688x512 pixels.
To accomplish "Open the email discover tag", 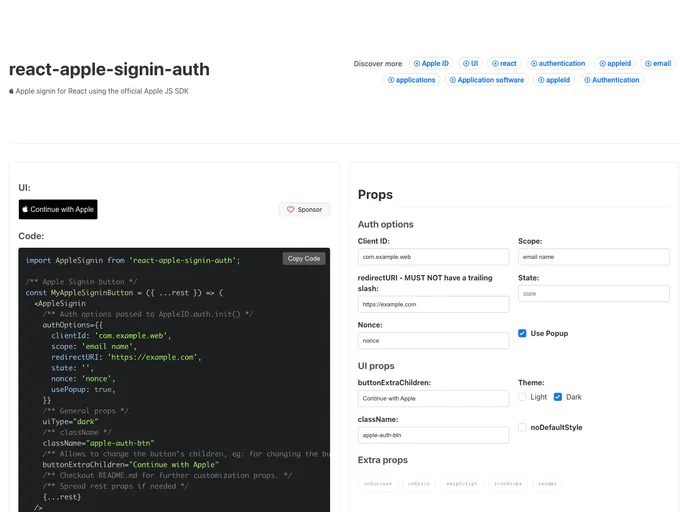I will [658, 64].
